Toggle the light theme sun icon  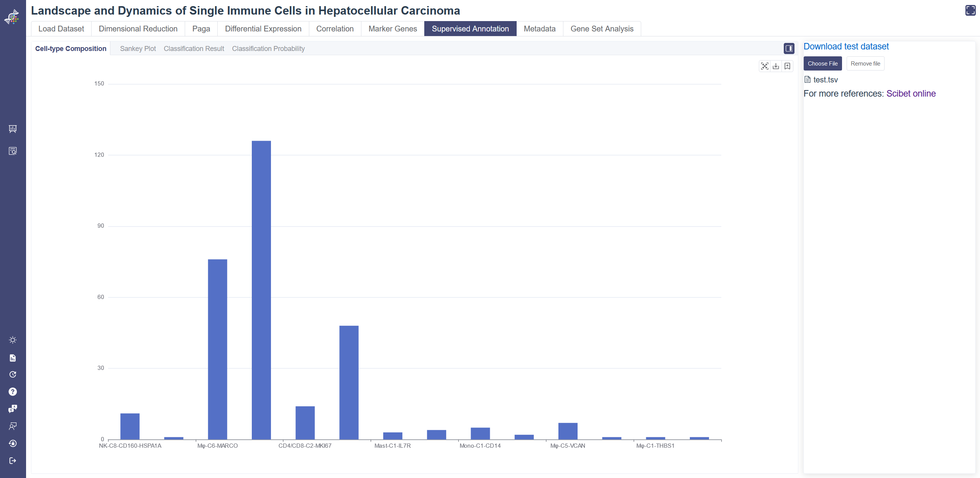pyautogui.click(x=13, y=340)
